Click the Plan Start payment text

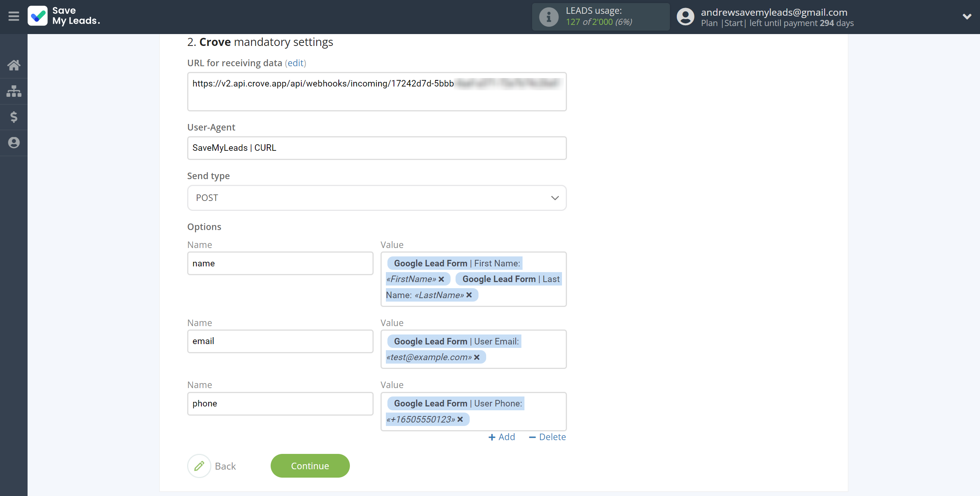pyautogui.click(x=777, y=23)
